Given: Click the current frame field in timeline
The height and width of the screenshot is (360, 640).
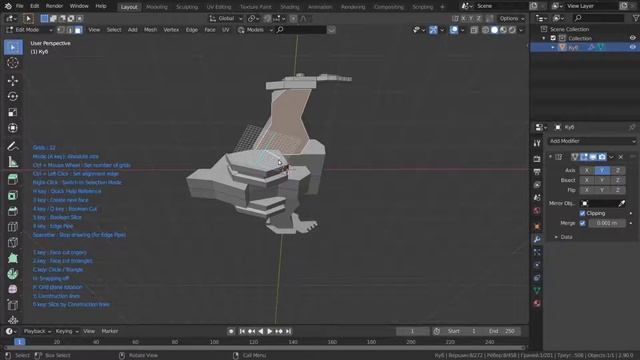Looking at the screenshot, I should point(412,331).
